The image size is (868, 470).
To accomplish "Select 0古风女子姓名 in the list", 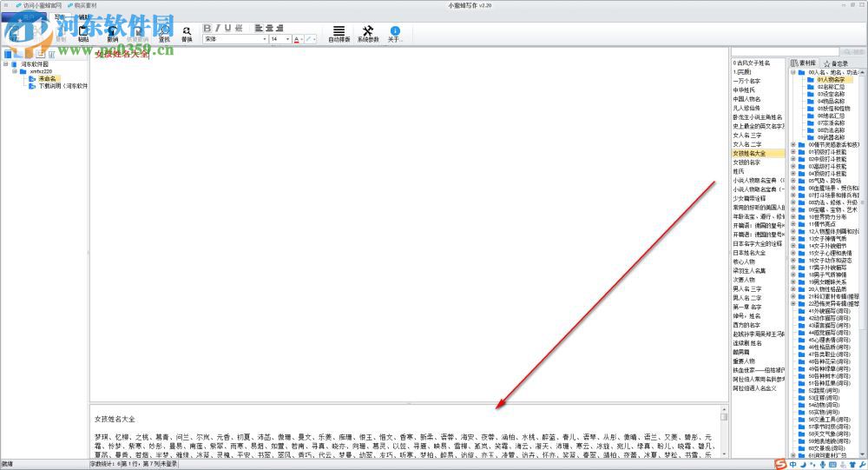I will tap(752, 63).
